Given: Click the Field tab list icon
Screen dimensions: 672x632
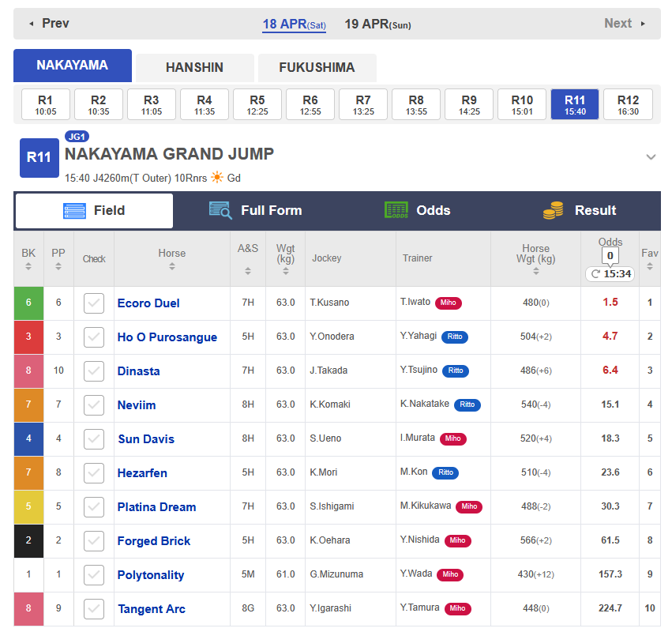Looking at the screenshot, I should point(74,211).
